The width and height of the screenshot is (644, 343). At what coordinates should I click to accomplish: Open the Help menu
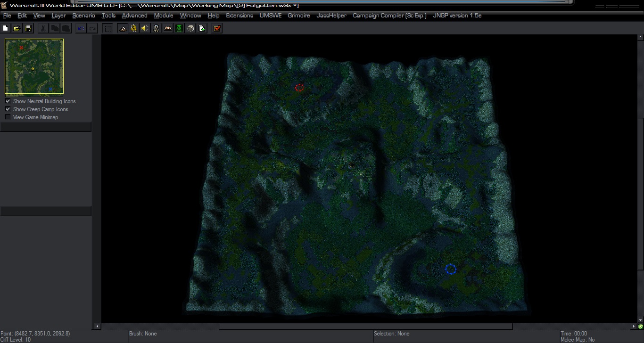pyautogui.click(x=214, y=16)
